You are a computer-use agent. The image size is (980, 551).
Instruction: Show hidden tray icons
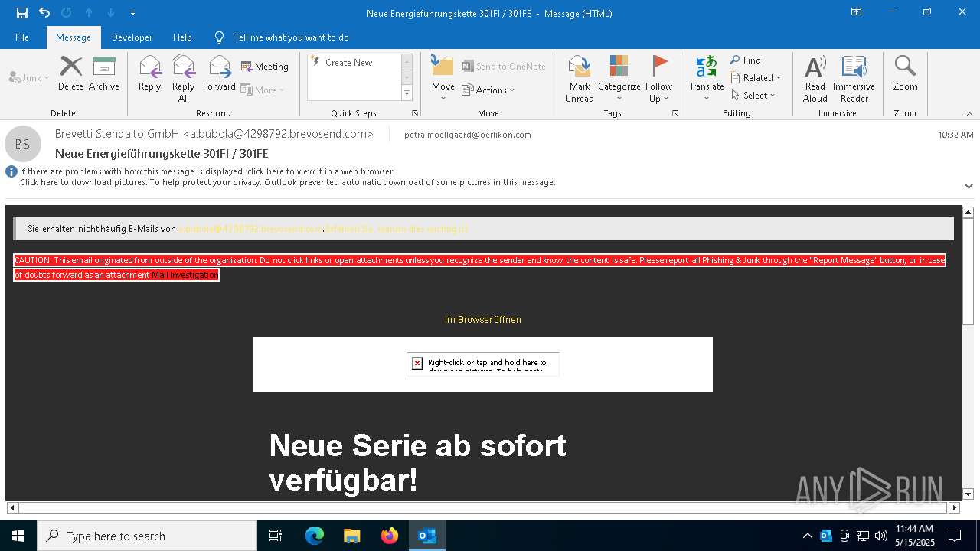point(808,536)
